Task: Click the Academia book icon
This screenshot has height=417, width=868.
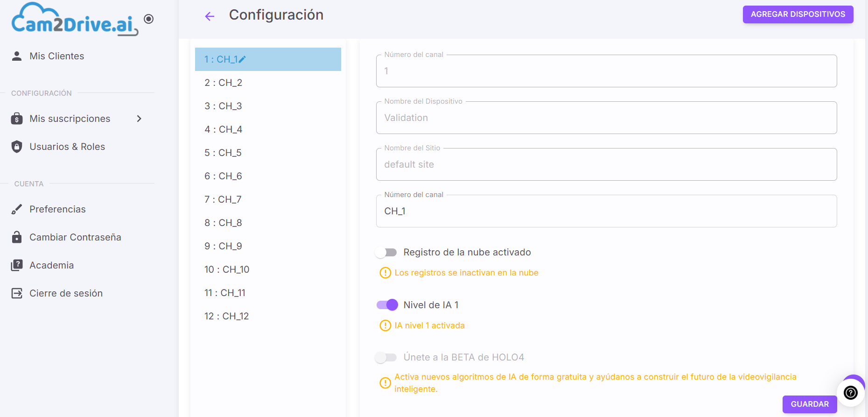Action: point(17,265)
